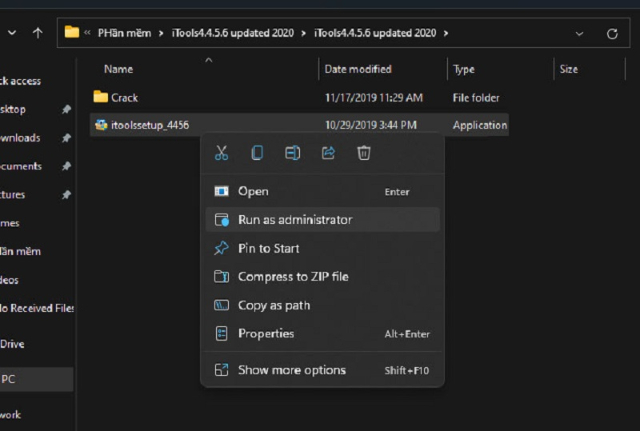Click Show more options
The width and height of the screenshot is (640, 431).
[x=322, y=370]
